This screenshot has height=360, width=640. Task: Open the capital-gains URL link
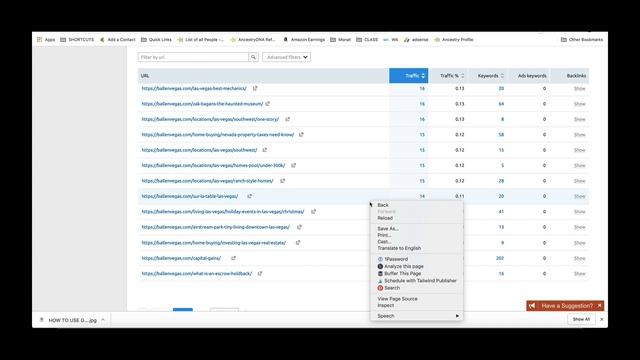click(x=181, y=258)
